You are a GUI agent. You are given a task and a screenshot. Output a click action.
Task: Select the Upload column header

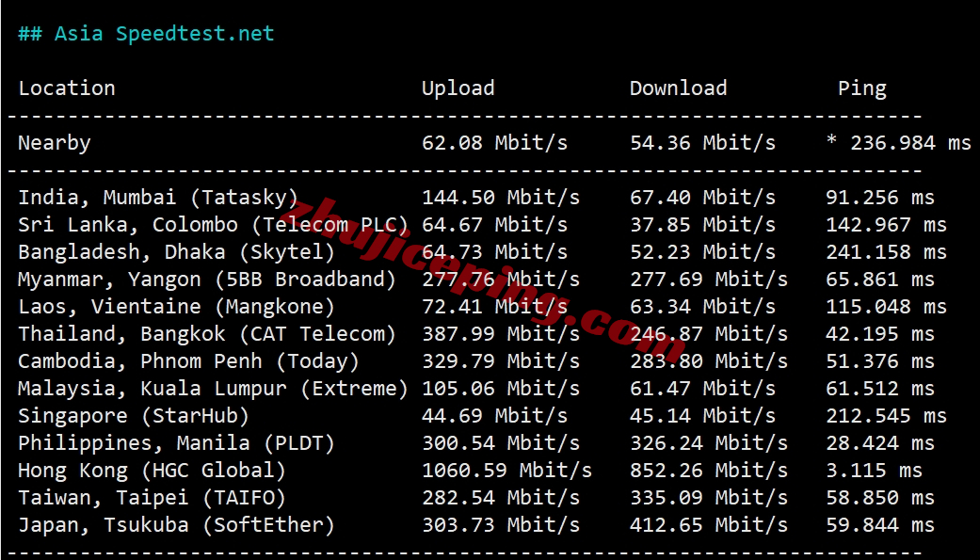[x=458, y=88]
